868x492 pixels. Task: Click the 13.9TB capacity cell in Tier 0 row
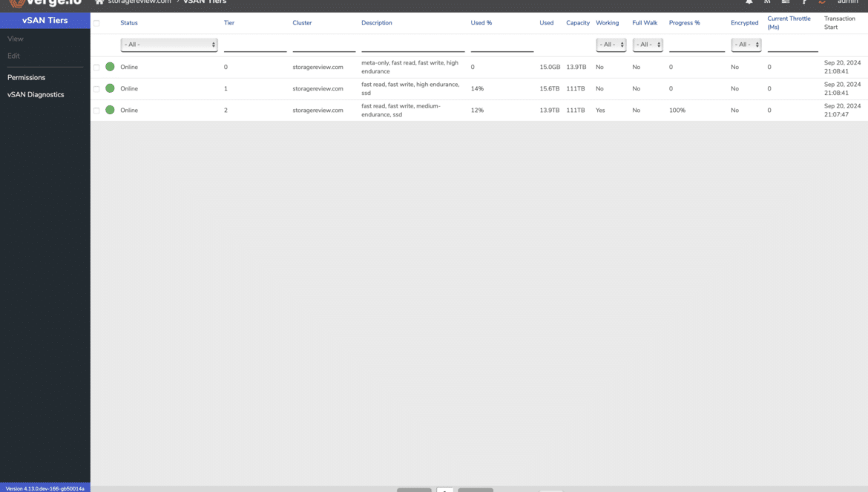pyautogui.click(x=576, y=67)
